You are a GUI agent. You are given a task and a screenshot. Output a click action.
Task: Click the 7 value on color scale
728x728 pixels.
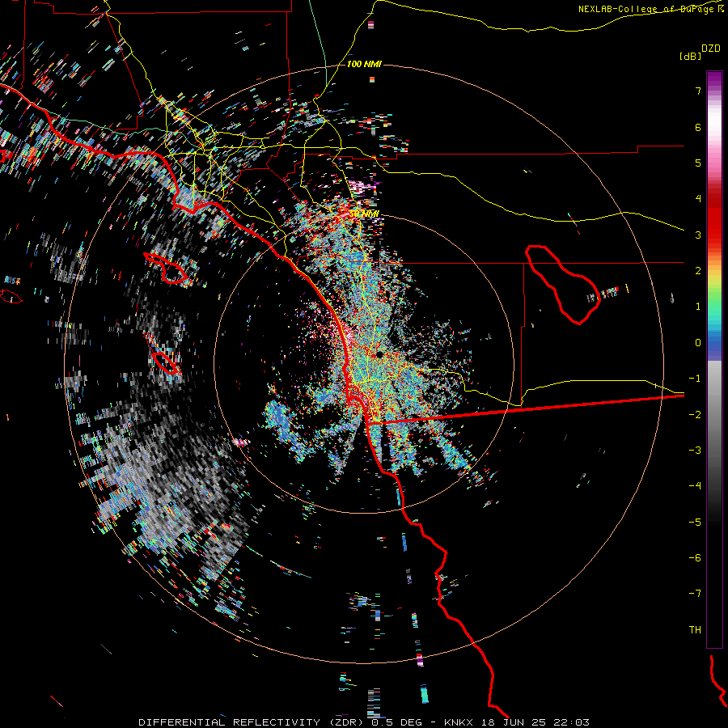pyautogui.click(x=698, y=91)
